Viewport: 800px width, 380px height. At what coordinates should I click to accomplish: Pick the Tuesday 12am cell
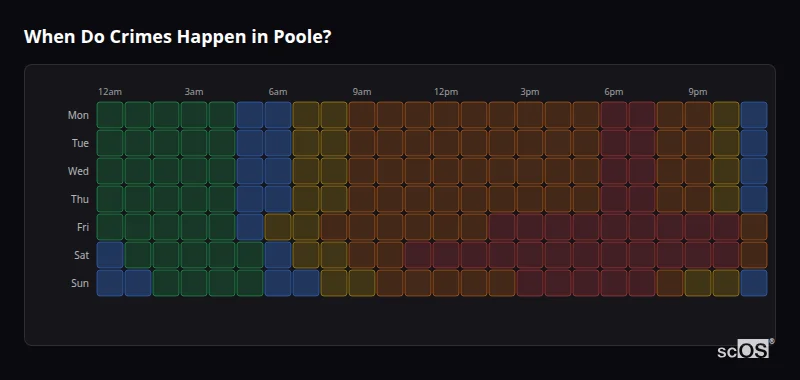[110, 143]
